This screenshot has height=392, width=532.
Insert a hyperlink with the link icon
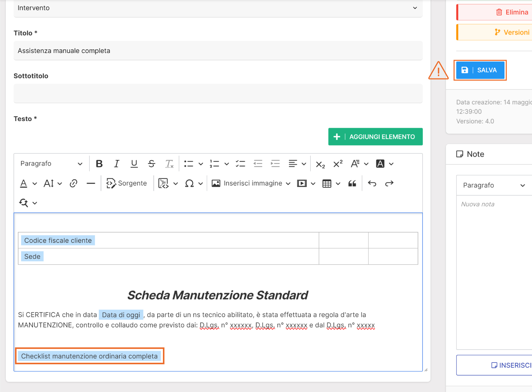pos(73,183)
